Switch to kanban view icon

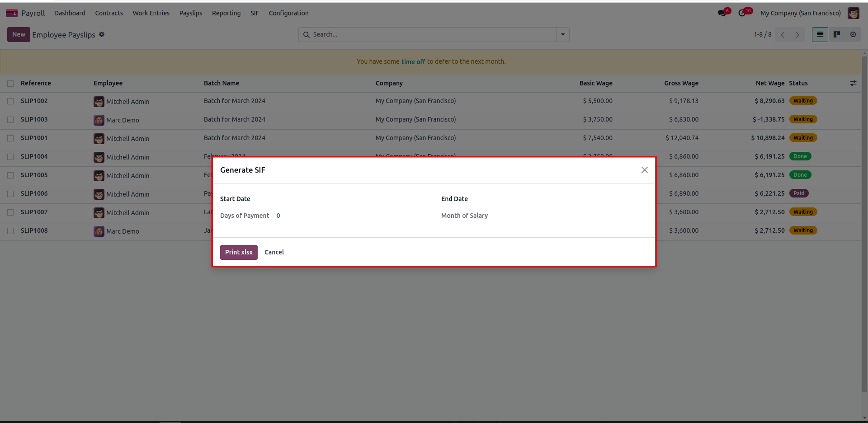(836, 34)
